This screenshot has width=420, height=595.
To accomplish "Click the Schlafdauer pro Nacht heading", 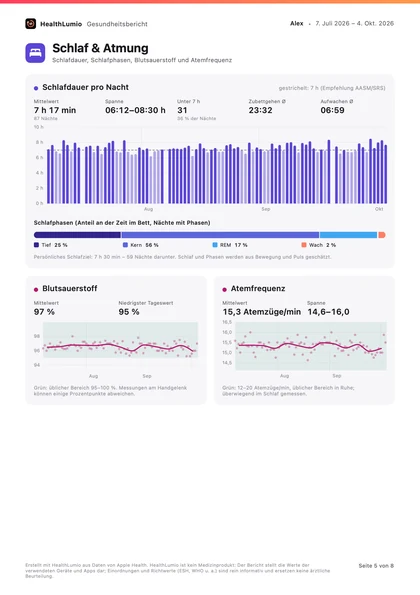I will tap(85, 87).
